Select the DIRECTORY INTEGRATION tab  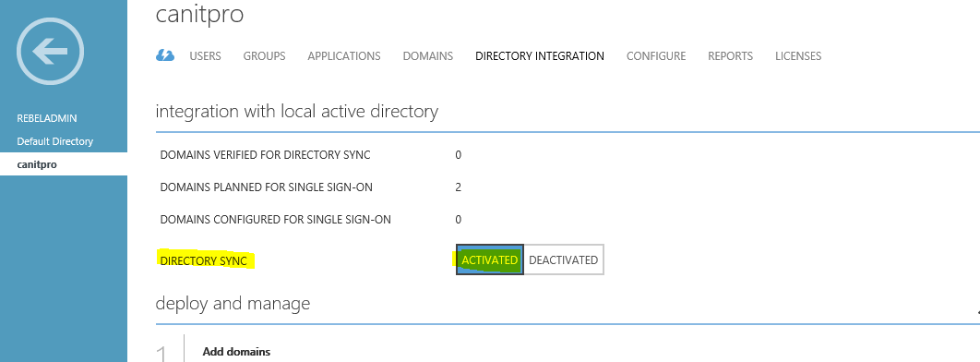(x=540, y=56)
